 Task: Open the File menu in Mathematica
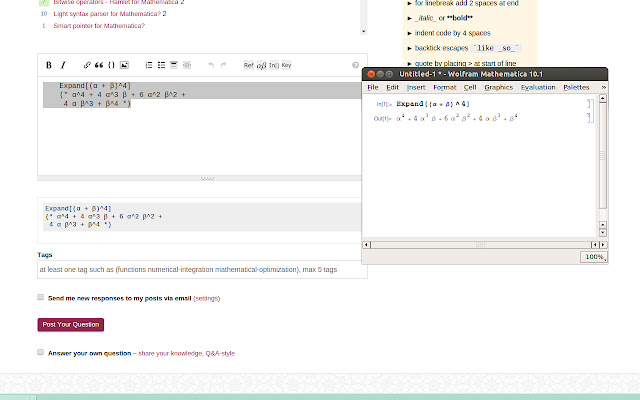pos(373,87)
